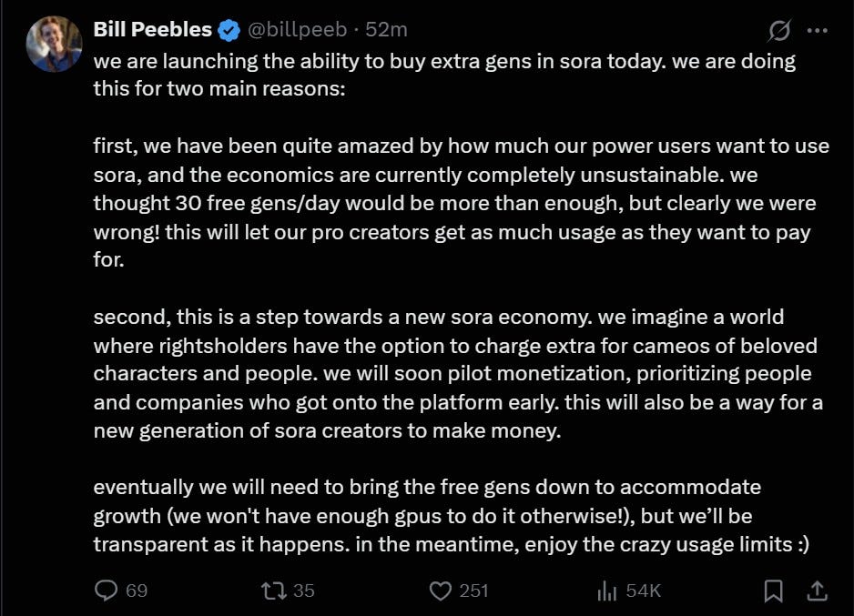Open the post via the 52m timestamp

tap(387, 28)
